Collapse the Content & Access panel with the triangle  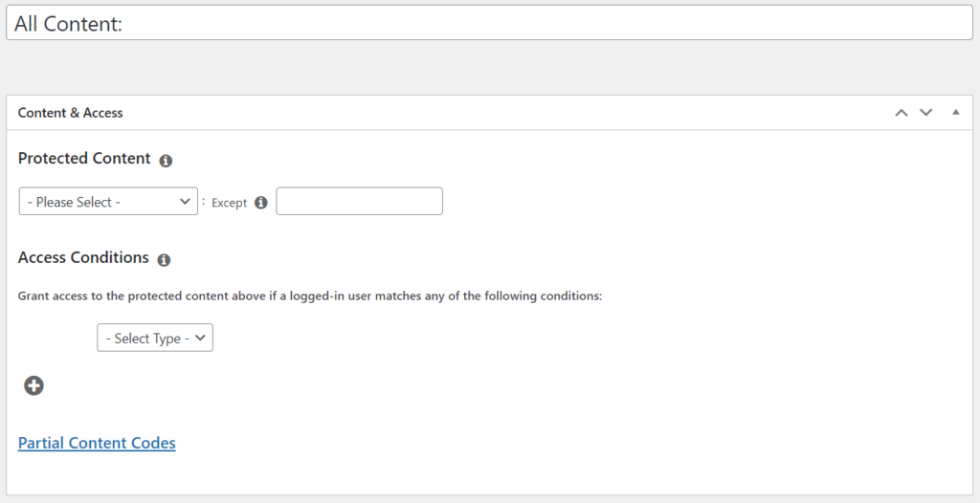tap(956, 113)
